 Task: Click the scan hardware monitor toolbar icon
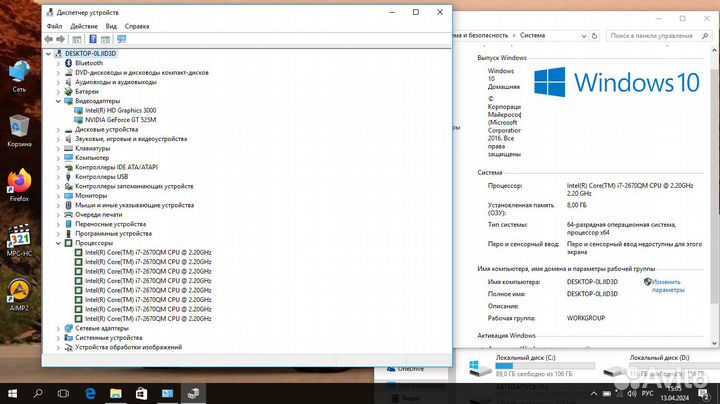[x=122, y=39]
